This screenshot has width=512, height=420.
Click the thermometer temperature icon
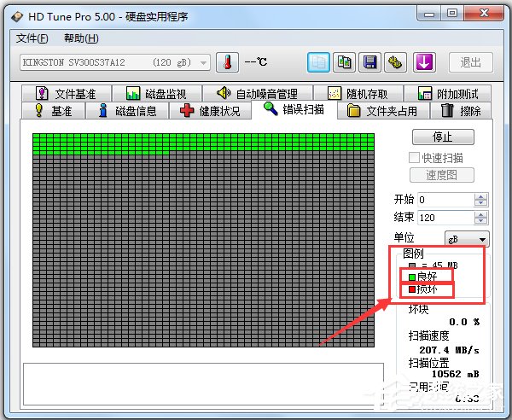click(x=227, y=62)
